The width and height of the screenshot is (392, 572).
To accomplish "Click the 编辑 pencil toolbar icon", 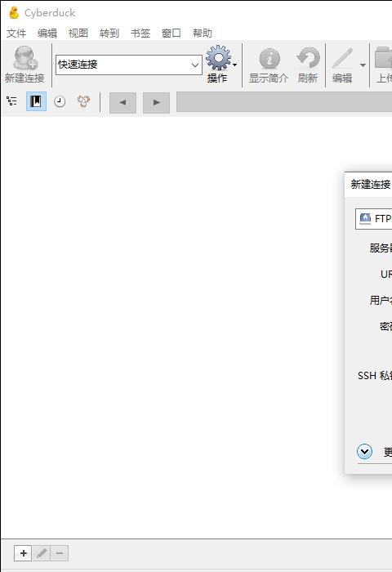I will (x=342, y=58).
